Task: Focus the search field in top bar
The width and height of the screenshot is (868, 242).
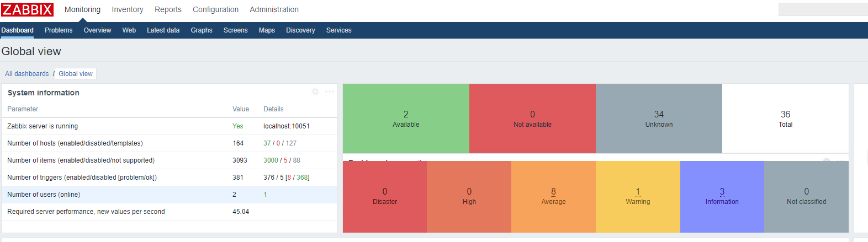Action: pos(822,9)
